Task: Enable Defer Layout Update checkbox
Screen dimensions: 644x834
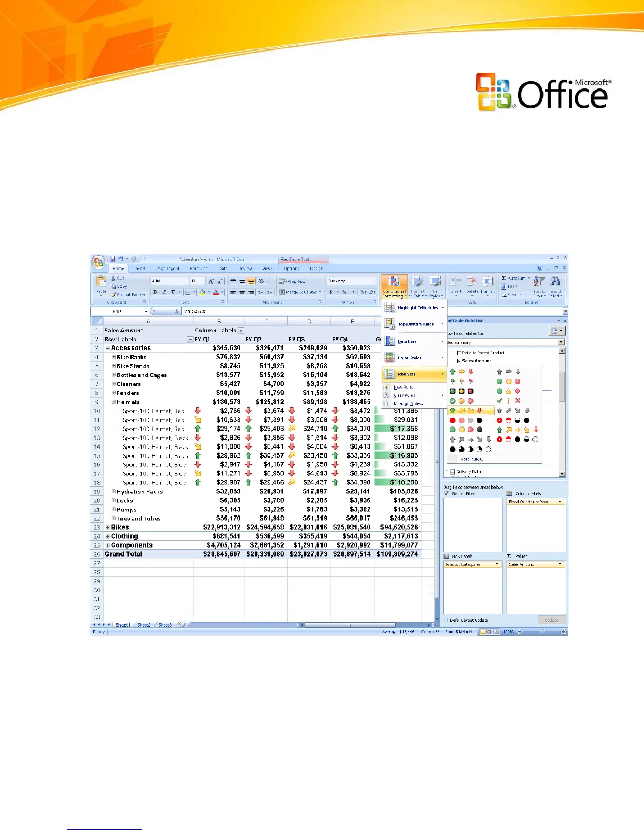Action: point(446,620)
